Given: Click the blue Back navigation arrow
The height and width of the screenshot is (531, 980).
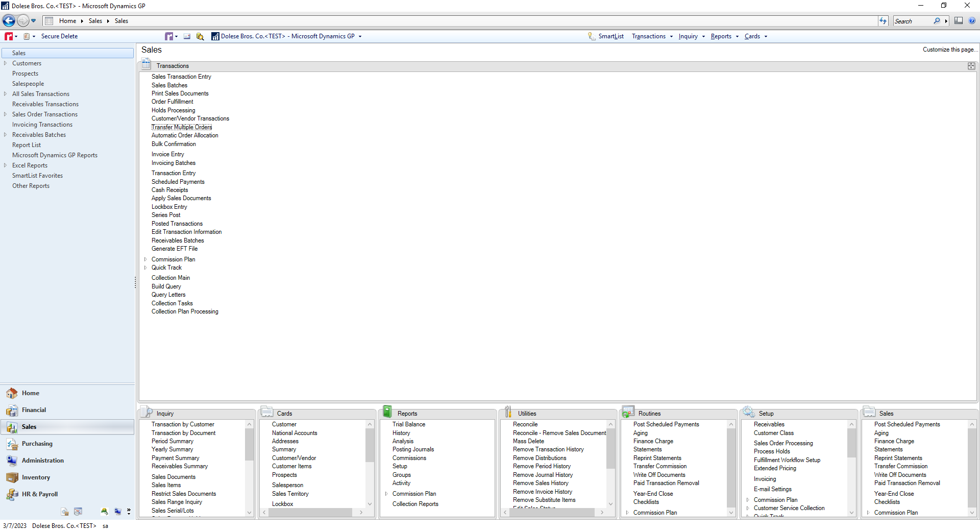Looking at the screenshot, I should (x=9, y=21).
